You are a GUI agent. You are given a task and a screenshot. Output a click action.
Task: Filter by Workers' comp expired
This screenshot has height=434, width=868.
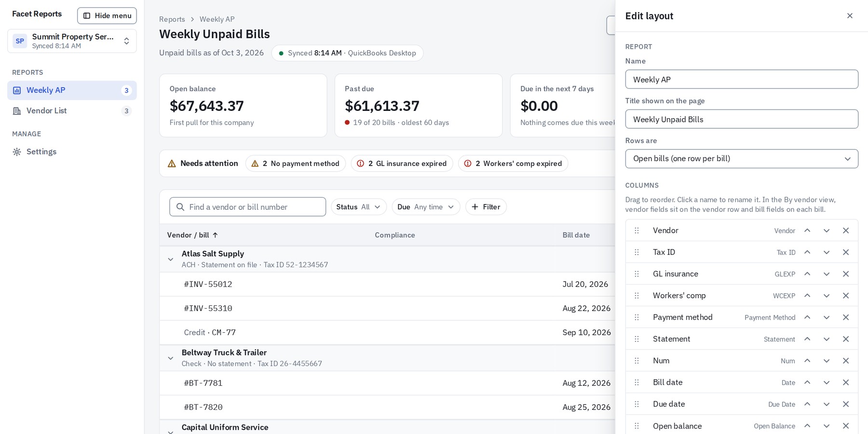tap(513, 163)
